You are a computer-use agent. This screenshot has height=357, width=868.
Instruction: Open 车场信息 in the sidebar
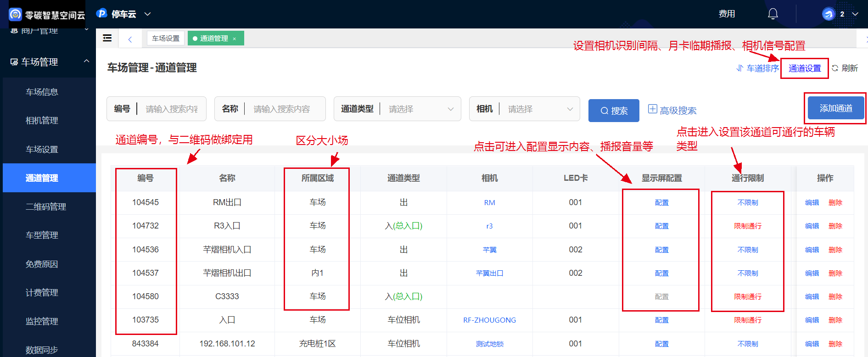click(x=42, y=92)
